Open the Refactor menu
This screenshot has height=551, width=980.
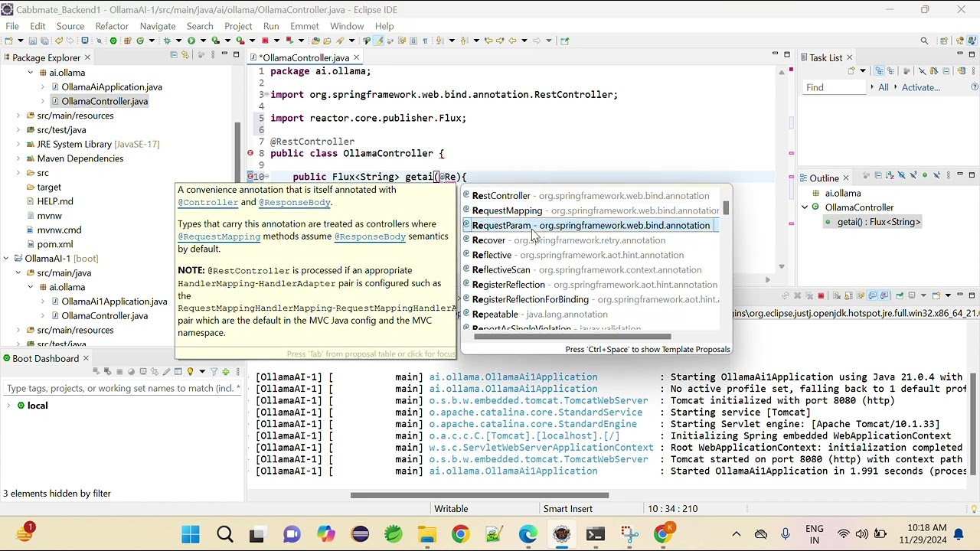pyautogui.click(x=112, y=26)
